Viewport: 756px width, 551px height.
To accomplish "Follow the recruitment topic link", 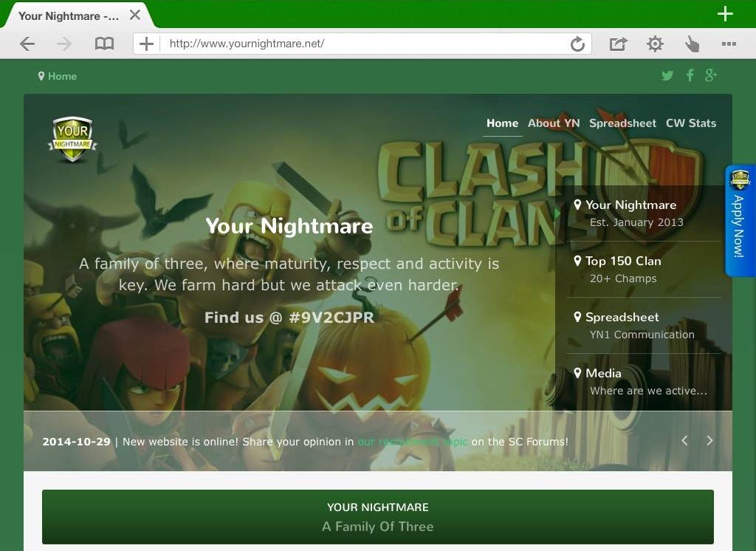I will [413, 442].
